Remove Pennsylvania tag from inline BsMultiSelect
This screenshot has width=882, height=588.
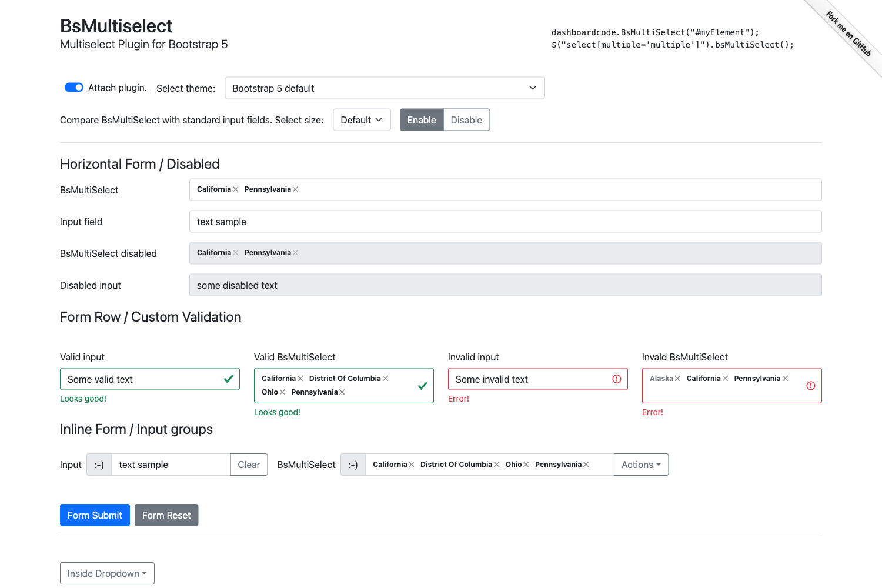coord(587,464)
